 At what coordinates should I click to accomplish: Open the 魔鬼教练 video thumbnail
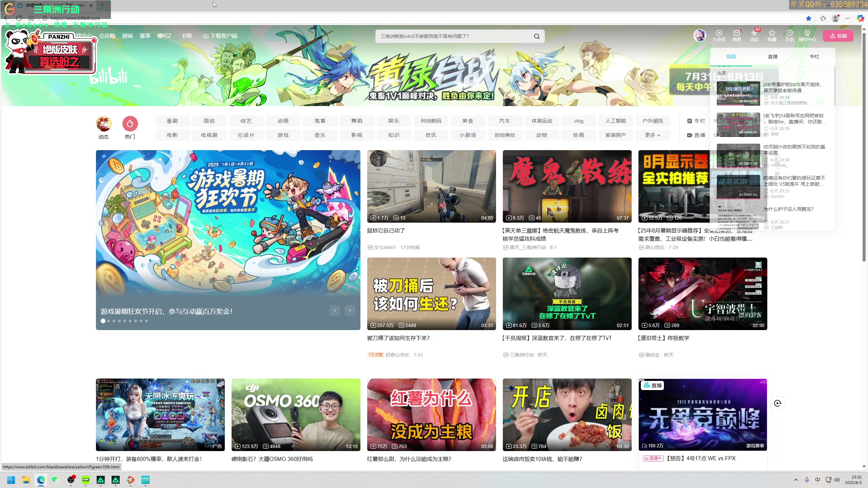click(567, 186)
